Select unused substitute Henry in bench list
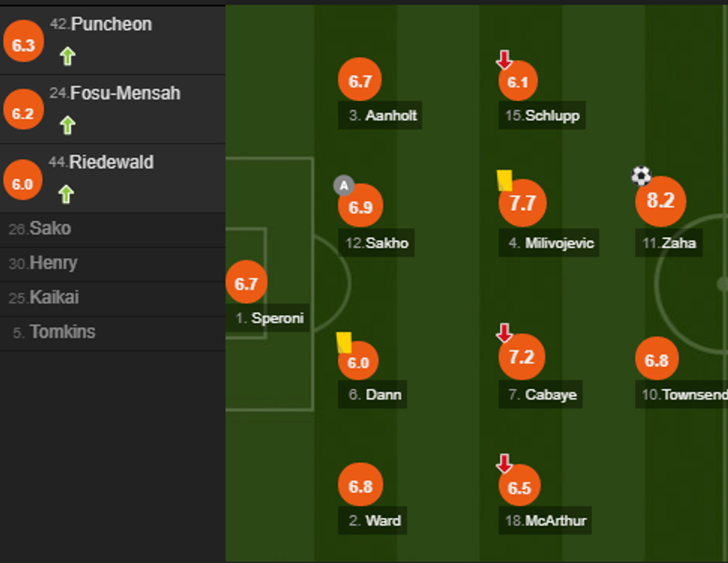This screenshot has width=728, height=563. pos(53,264)
